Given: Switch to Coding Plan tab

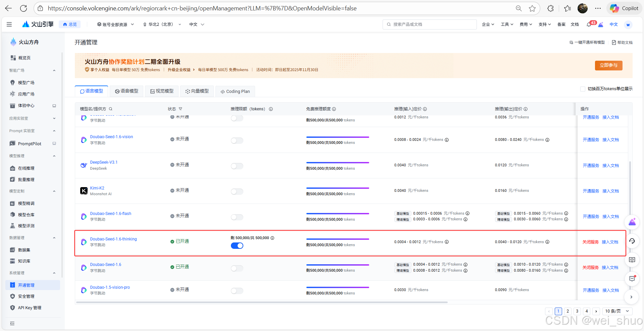Looking at the screenshot, I should pyautogui.click(x=235, y=92).
